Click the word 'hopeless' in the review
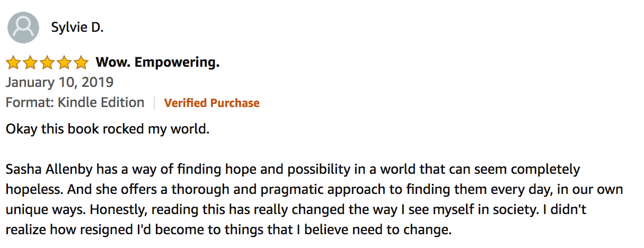The height and width of the screenshot is (248, 644). (x=29, y=190)
